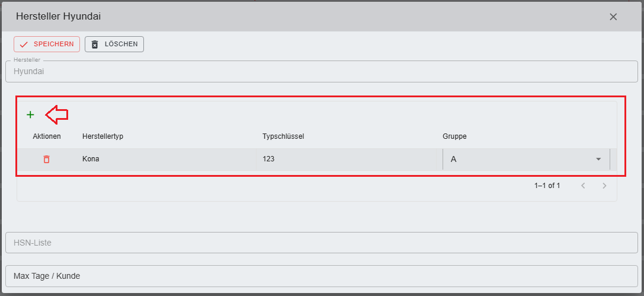Sort by the Herstellertyp column header
Image resolution: width=644 pixels, height=296 pixels.
102,136
